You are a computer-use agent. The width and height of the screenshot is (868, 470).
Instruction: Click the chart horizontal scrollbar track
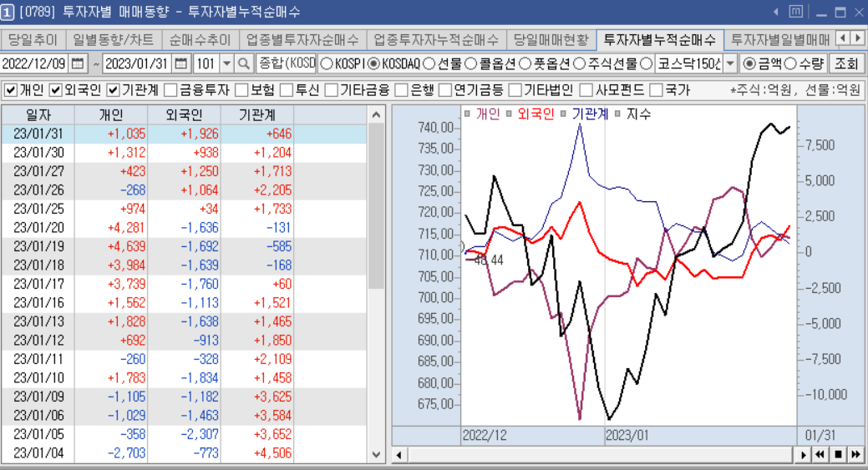(x=600, y=454)
